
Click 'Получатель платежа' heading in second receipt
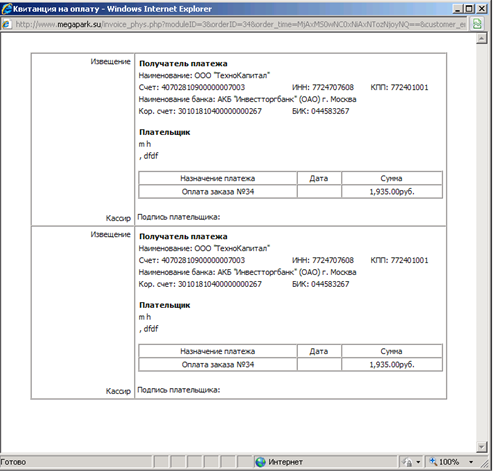click(x=183, y=237)
